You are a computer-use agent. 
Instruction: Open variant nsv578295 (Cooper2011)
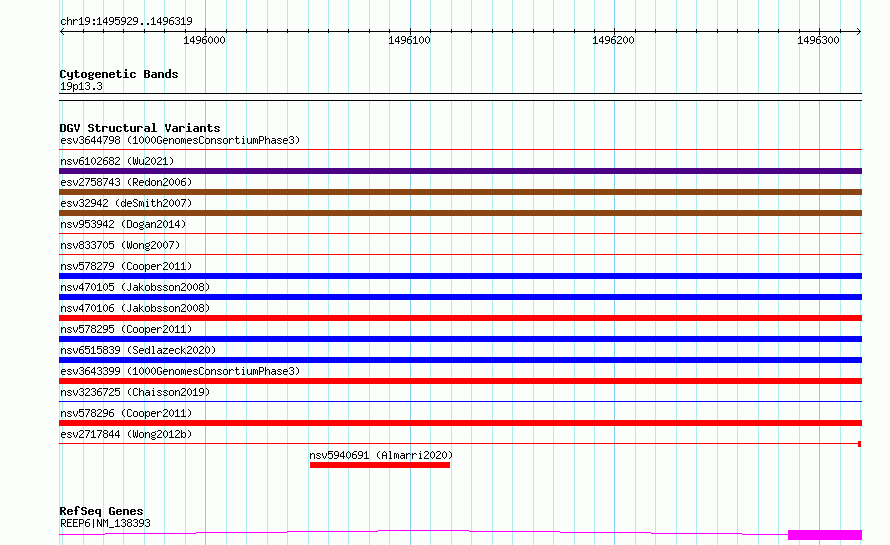126,329
